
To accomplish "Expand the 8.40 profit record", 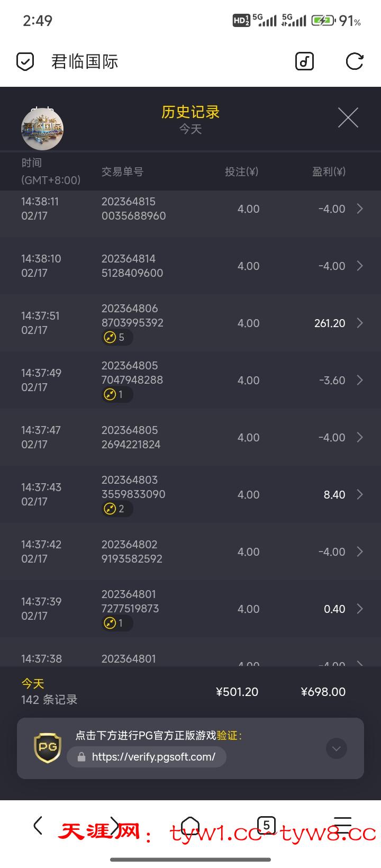I will click(360, 494).
